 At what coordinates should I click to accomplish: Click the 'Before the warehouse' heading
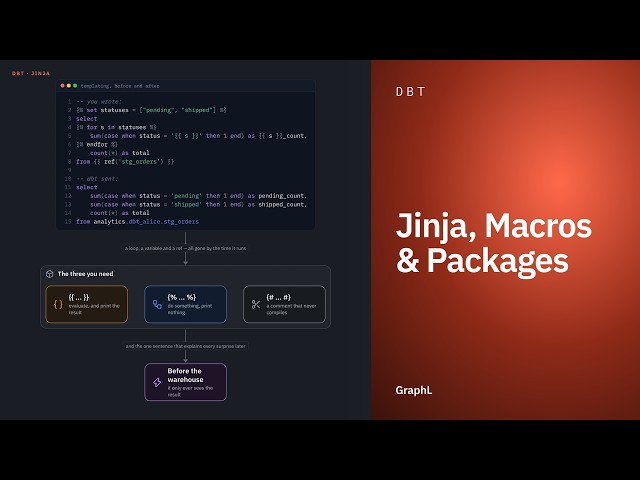(x=185, y=375)
